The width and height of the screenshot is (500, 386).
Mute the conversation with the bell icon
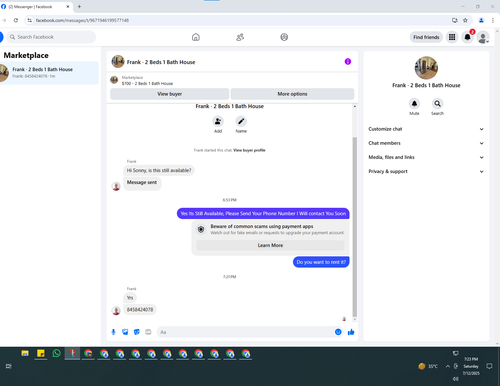click(414, 104)
